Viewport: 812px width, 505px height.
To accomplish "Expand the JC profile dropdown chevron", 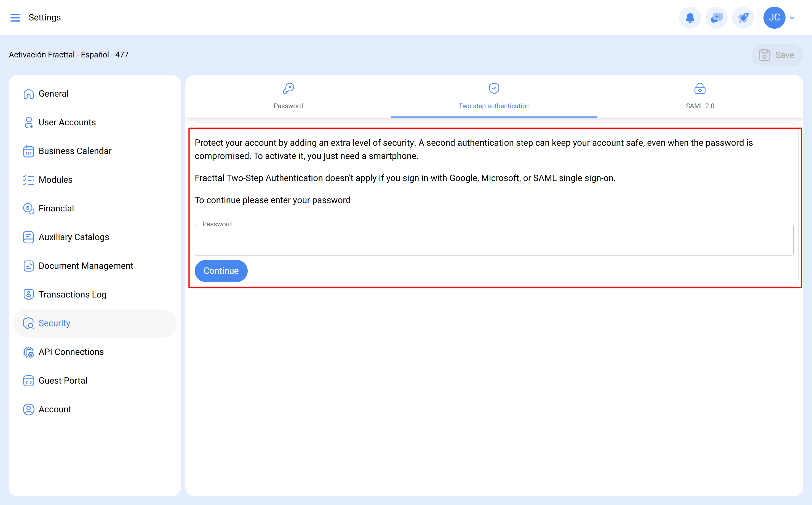I will pos(793,18).
